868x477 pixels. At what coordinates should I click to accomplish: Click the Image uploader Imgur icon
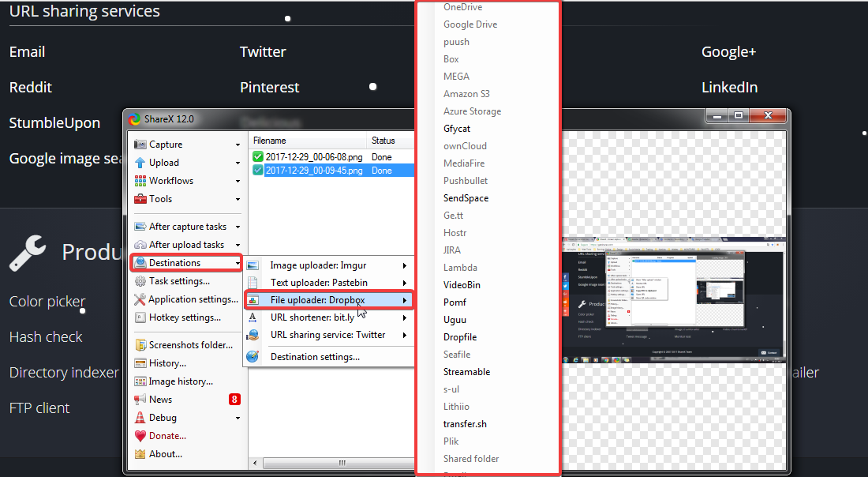253,265
